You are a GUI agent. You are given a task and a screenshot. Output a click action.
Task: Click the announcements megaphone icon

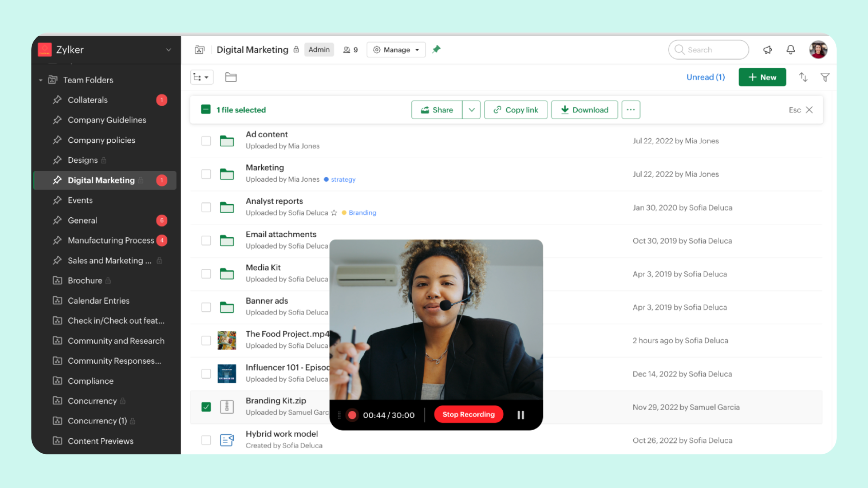[767, 50]
